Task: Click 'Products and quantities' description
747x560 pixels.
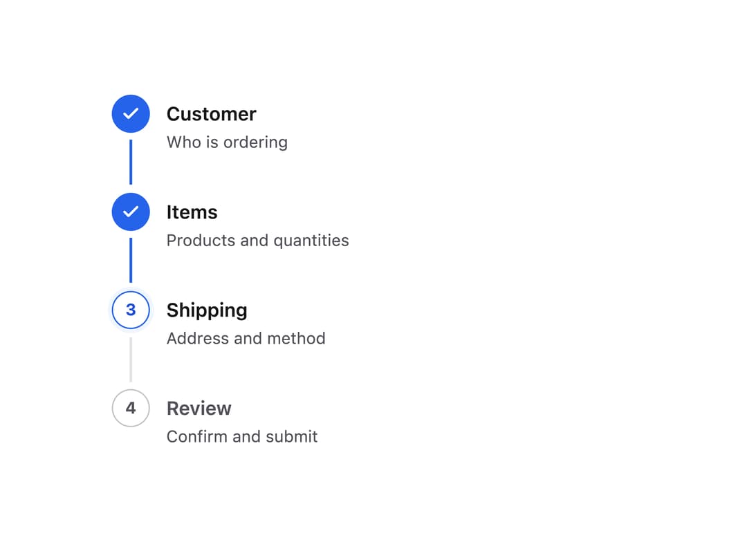Action: 258,241
